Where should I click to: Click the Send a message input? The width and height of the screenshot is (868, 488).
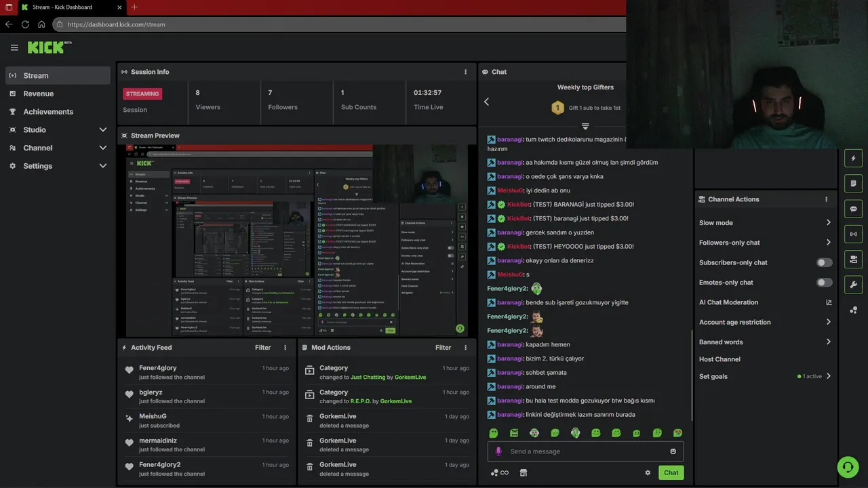click(585, 451)
